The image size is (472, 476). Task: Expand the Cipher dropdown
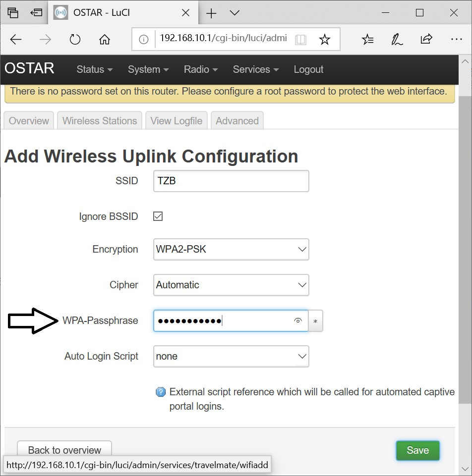[231, 285]
